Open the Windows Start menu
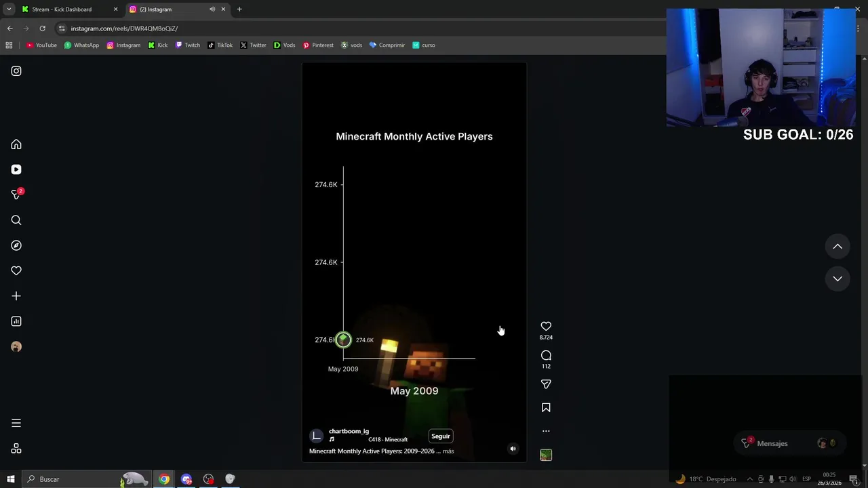 [10, 479]
